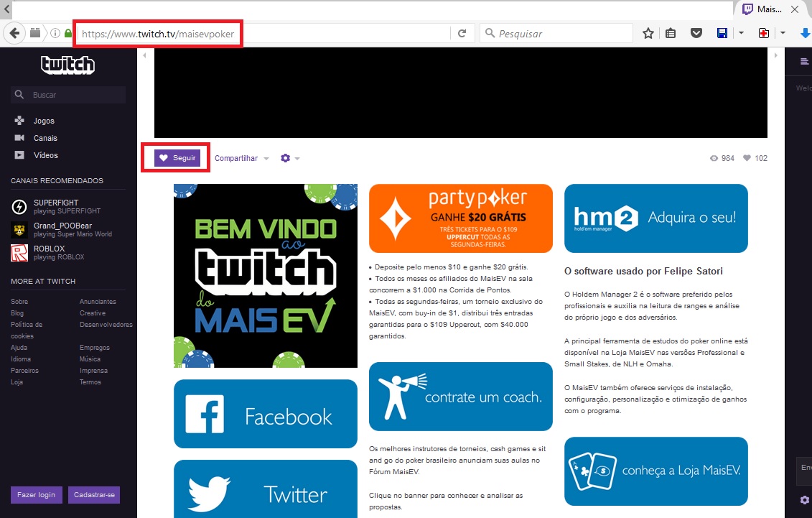Click the red cross extension icon

[763, 33]
